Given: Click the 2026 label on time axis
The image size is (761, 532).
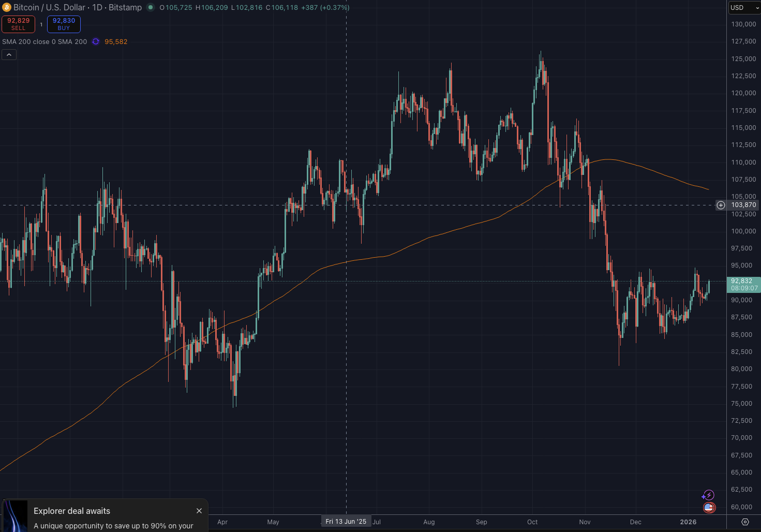Looking at the screenshot, I should pos(688,522).
